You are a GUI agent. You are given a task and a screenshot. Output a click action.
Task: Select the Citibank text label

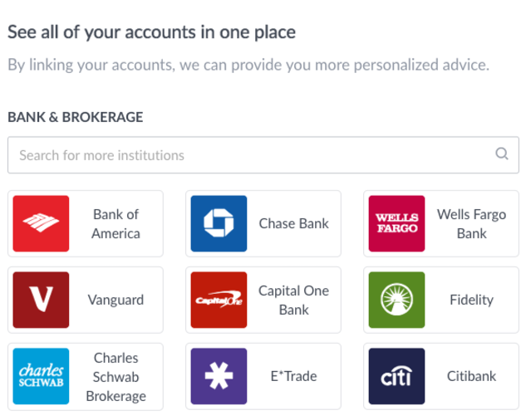pyautogui.click(x=472, y=376)
